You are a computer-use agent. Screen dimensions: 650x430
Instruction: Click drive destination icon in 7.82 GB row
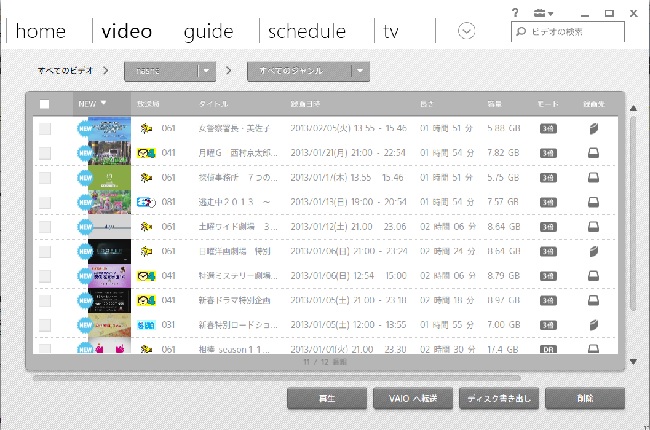tap(594, 153)
